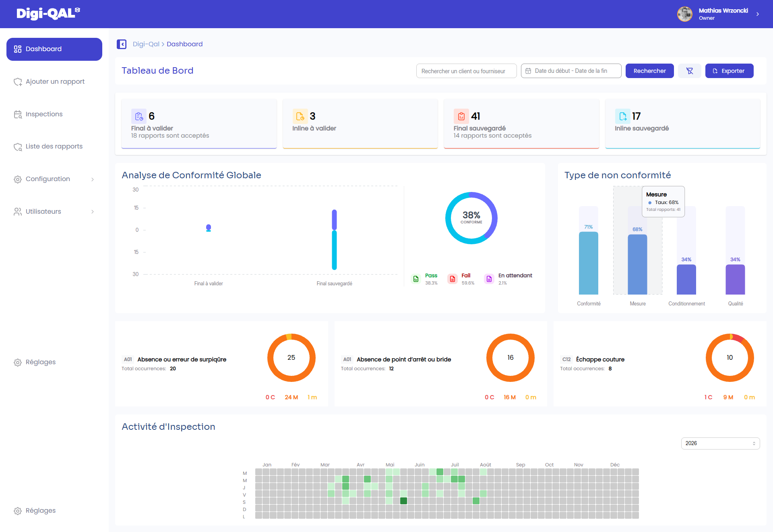
Task: Click the 24 M count label
Action: [x=291, y=397]
